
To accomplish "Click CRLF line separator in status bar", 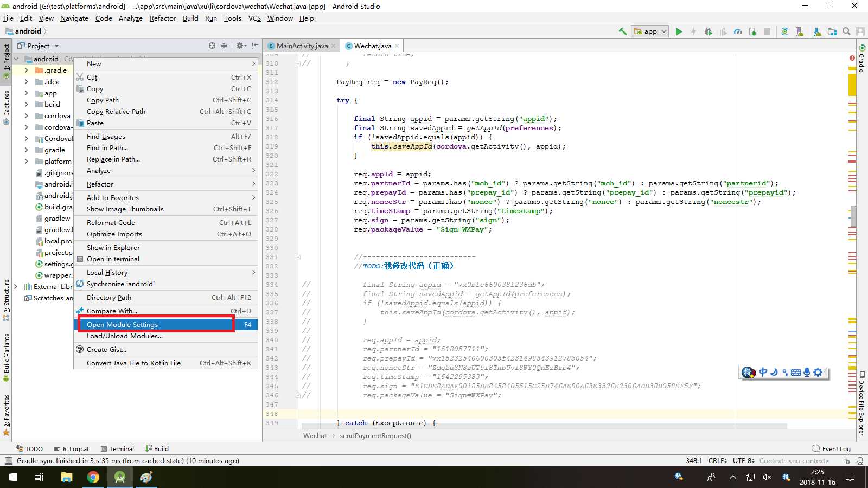I will (x=718, y=460).
